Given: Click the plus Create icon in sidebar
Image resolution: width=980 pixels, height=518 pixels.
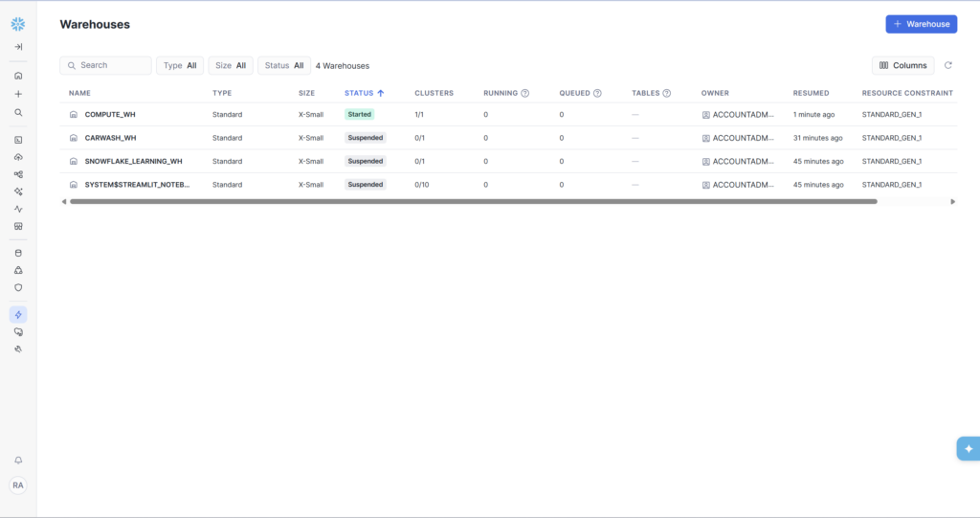Looking at the screenshot, I should (x=18, y=94).
